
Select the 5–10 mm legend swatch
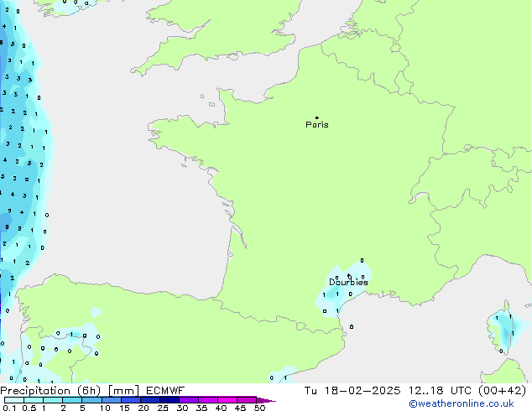(x=91, y=400)
